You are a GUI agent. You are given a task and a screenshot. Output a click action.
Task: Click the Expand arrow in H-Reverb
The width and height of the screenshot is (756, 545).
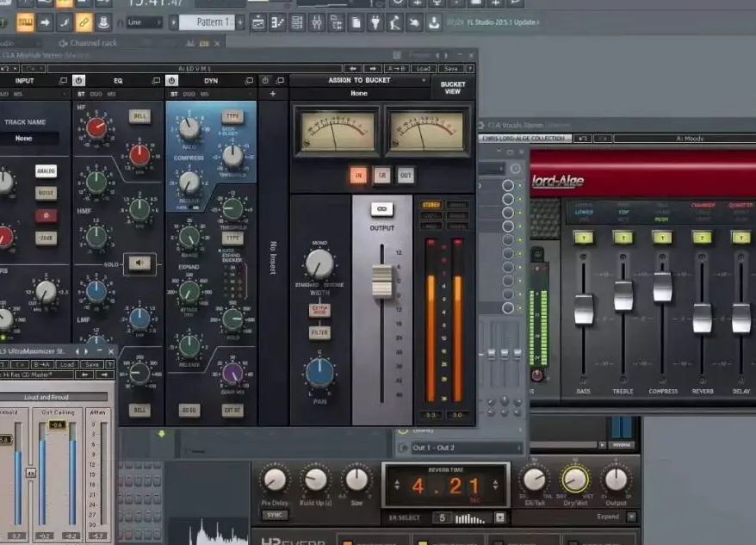(x=632, y=517)
